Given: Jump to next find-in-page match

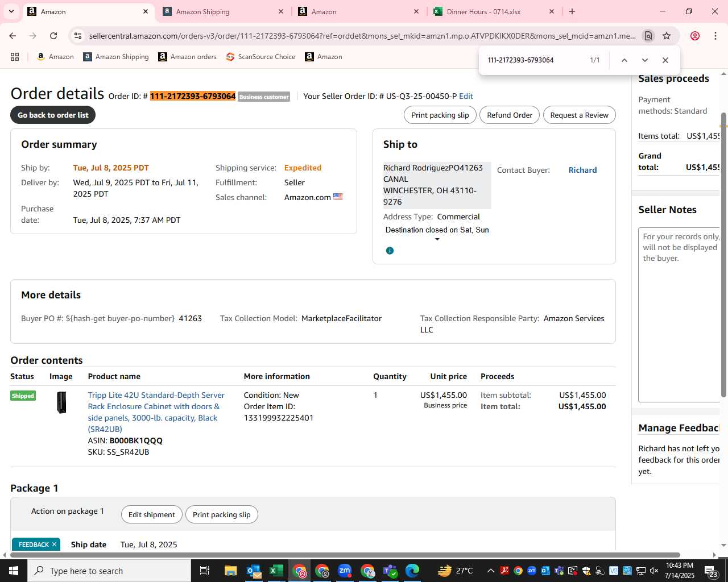Looking at the screenshot, I should [644, 60].
